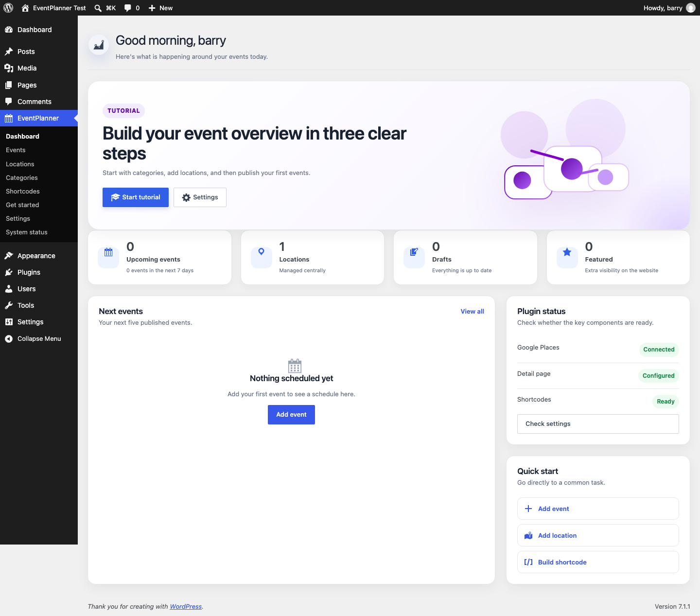700x616 pixels.
Task: Click the Drafts edit icon
Action: (x=414, y=252)
